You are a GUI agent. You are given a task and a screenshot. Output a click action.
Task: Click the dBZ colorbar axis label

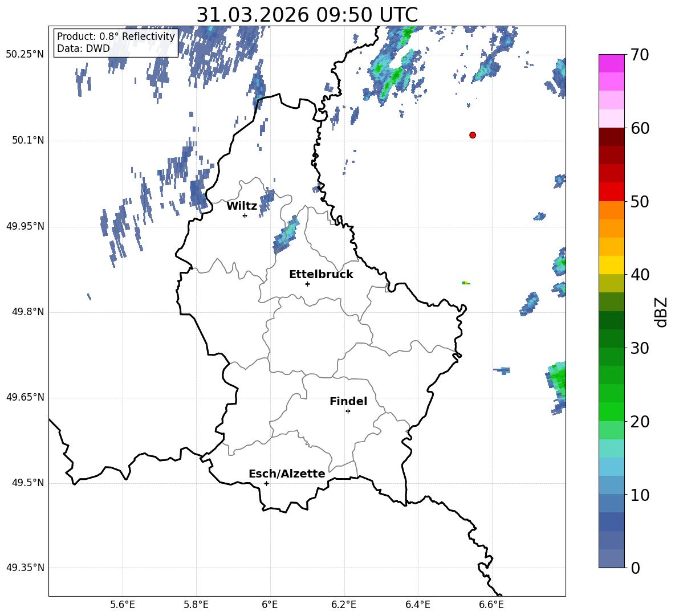pyautogui.click(x=662, y=312)
